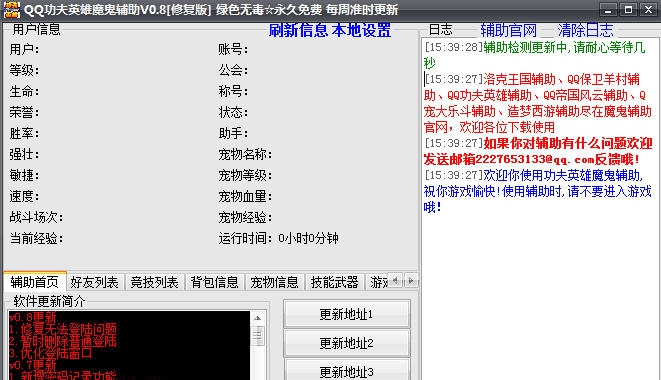Close the QQ功夫英雄魔鬼辅助 window
The image size is (661, 380).
tap(648, 10)
